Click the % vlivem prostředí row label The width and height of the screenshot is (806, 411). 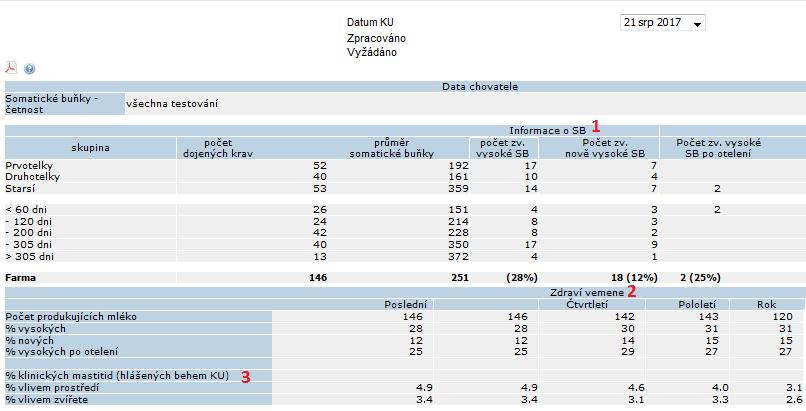point(52,388)
